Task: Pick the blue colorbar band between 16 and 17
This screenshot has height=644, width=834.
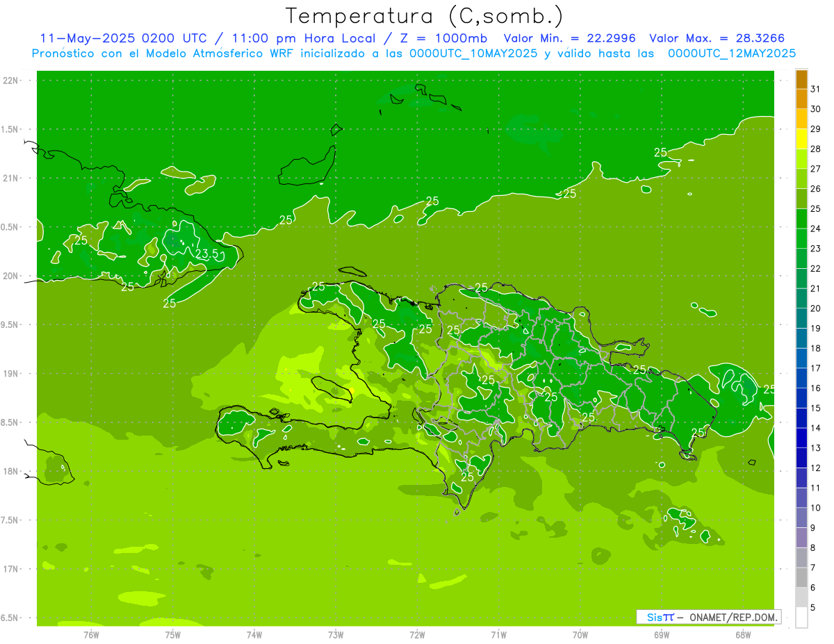Action: click(801, 378)
